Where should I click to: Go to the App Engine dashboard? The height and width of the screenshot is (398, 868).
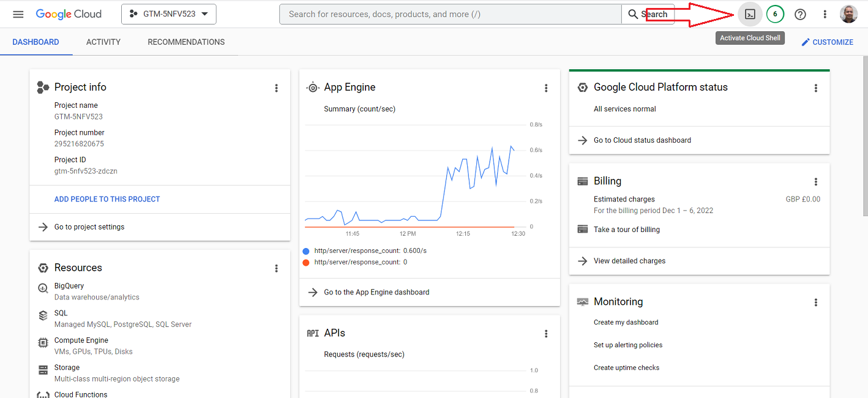(376, 292)
